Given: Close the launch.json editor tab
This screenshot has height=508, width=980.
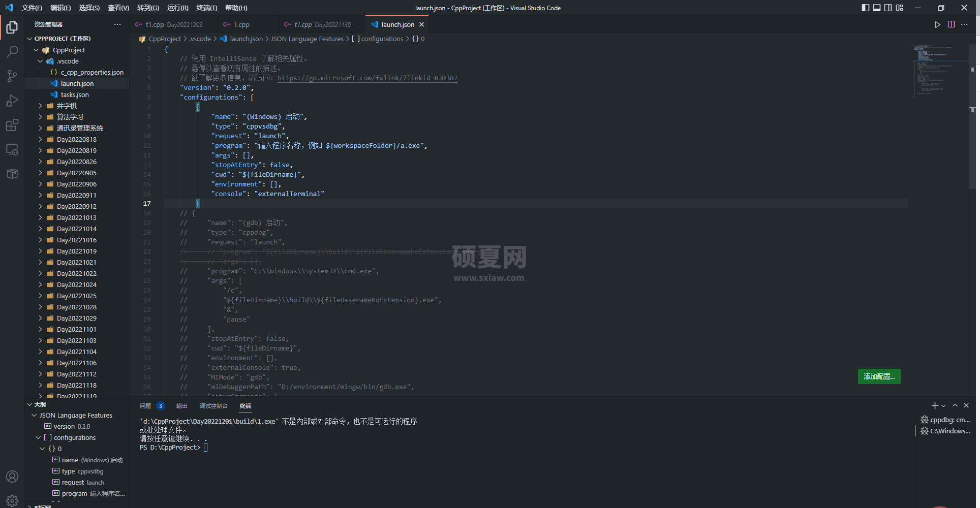Looking at the screenshot, I should [x=421, y=24].
